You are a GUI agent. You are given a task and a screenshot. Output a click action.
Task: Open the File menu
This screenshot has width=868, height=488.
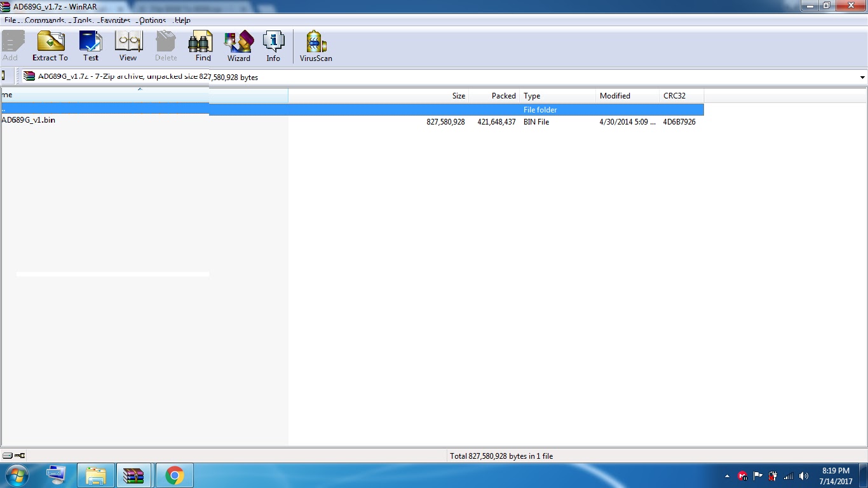[x=10, y=20]
